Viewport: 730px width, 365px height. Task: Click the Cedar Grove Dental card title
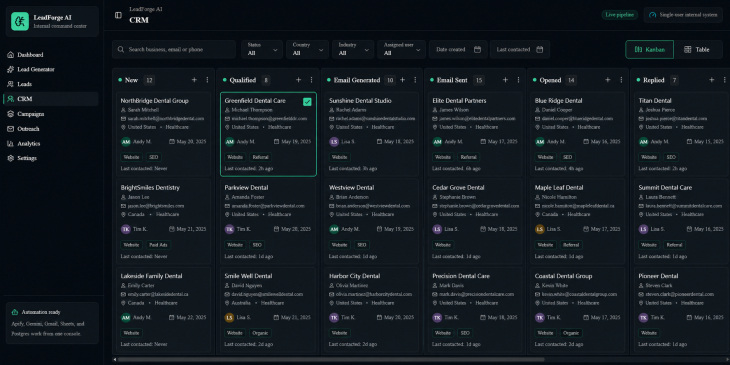458,188
